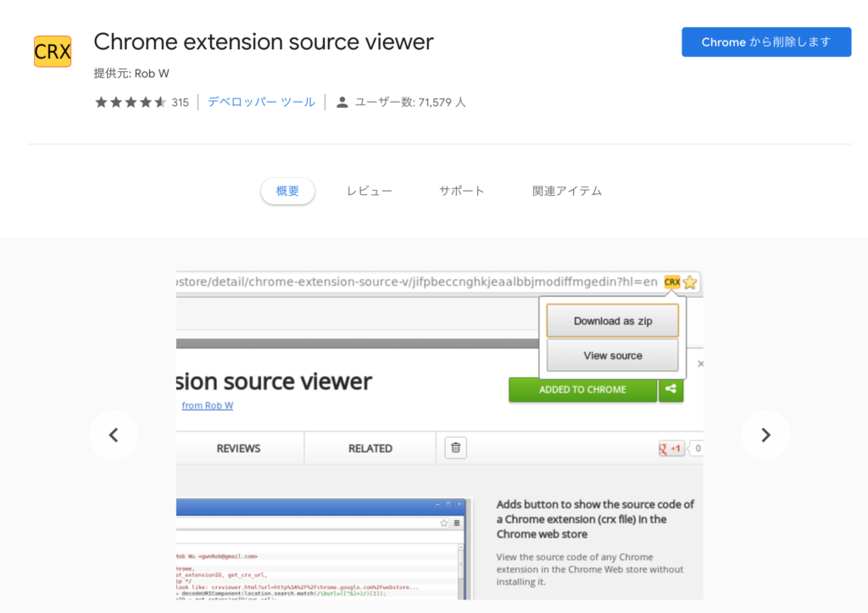This screenshot has height=613, width=868.
Task: Click the green share icon button
Action: (671, 389)
